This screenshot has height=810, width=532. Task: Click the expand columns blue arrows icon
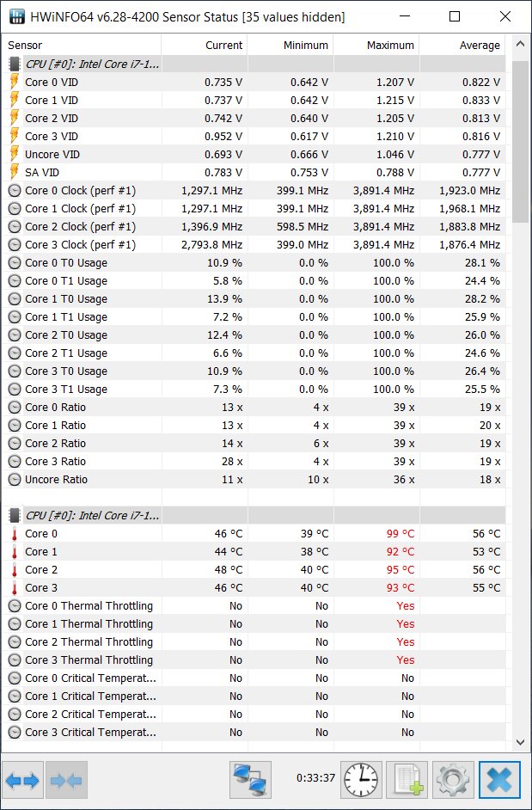pos(22,780)
